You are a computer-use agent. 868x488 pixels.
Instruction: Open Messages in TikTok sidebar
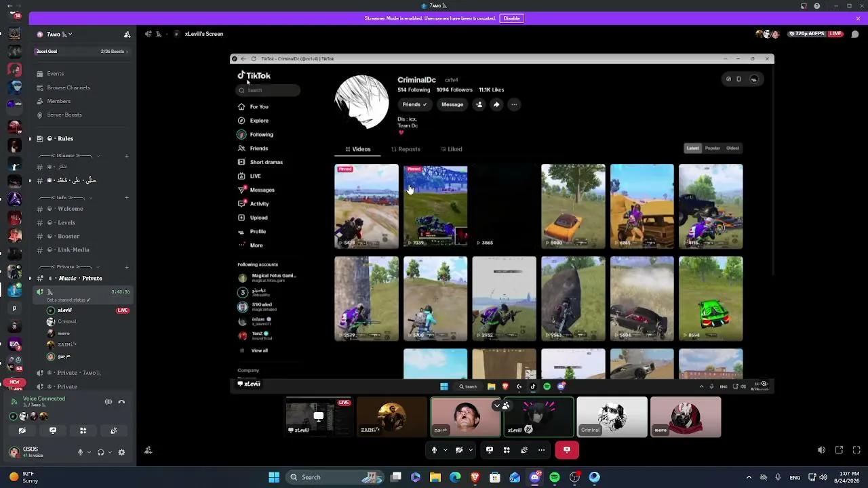click(256, 190)
